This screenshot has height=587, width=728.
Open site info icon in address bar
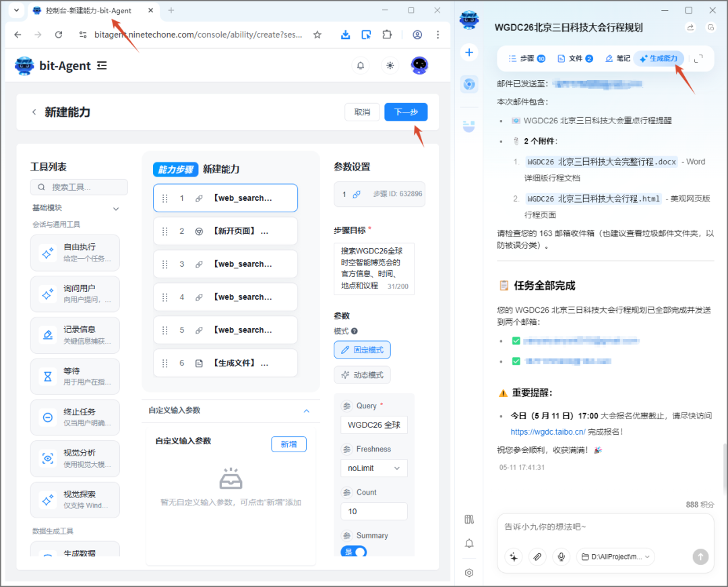83,35
